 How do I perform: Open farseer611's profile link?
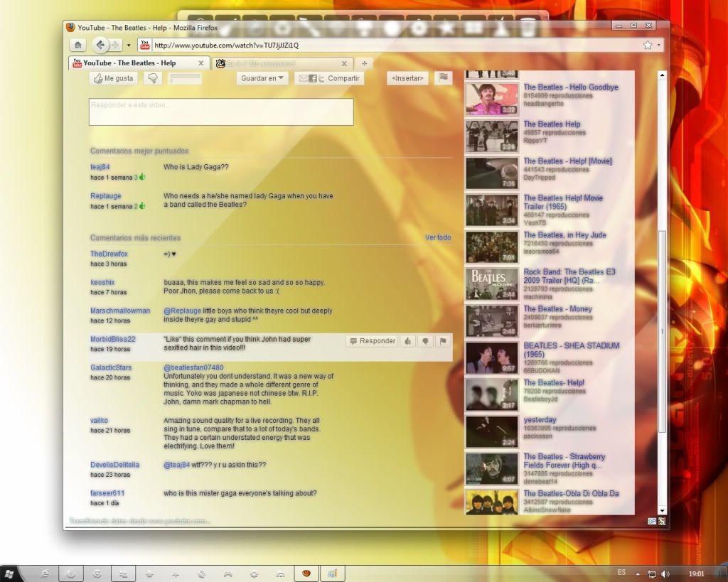pyautogui.click(x=107, y=493)
